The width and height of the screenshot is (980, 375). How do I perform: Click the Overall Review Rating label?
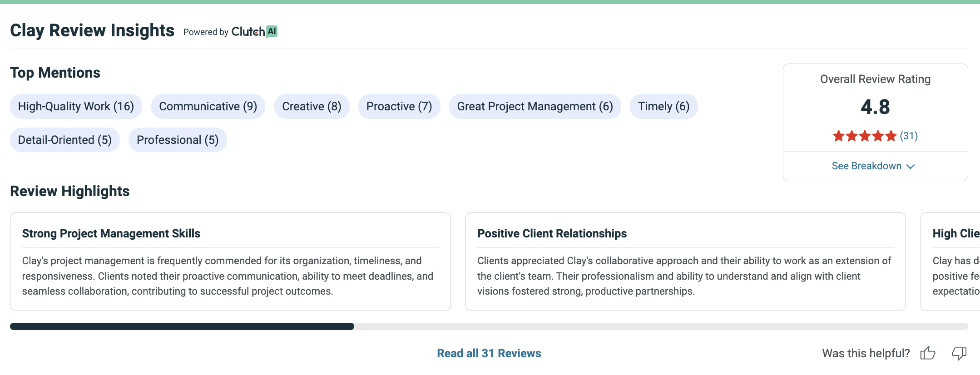click(875, 79)
